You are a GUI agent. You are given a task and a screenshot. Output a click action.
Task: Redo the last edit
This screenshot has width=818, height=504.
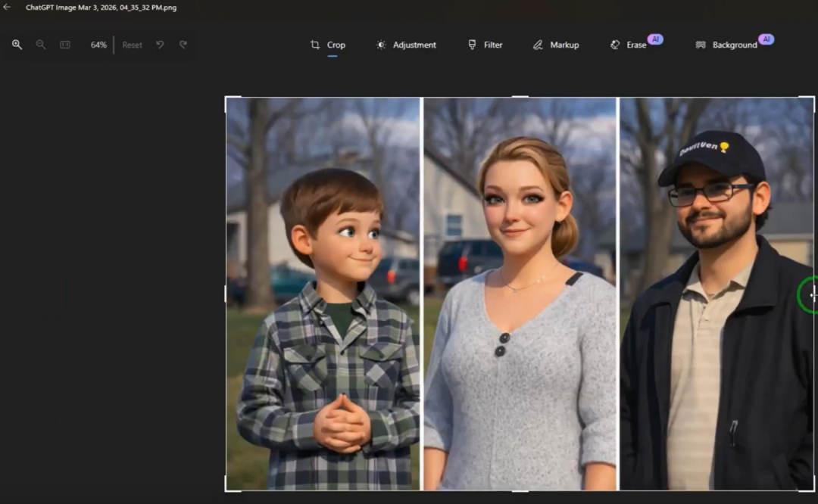pyautogui.click(x=183, y=45)
